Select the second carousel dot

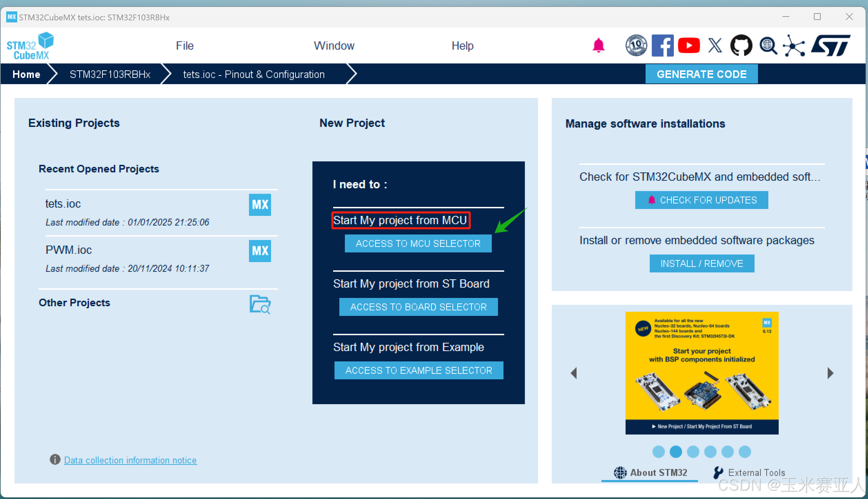pos(676,451)
